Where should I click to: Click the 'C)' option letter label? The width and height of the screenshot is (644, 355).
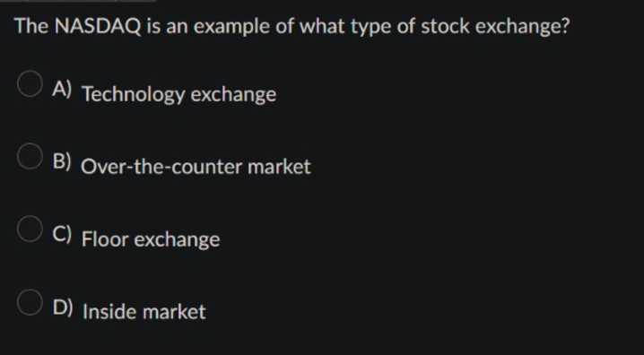tap(62, 234)
